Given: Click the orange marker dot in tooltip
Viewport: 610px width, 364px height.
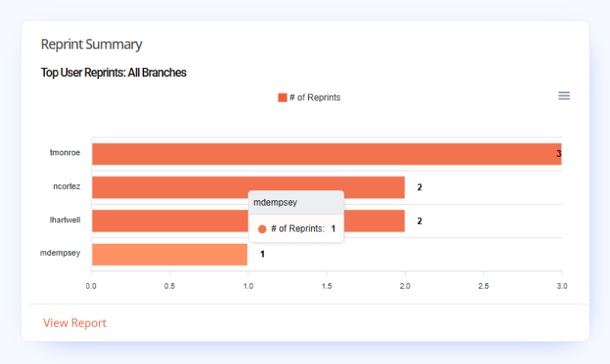Looking at the screenshot, I should 262,229.
